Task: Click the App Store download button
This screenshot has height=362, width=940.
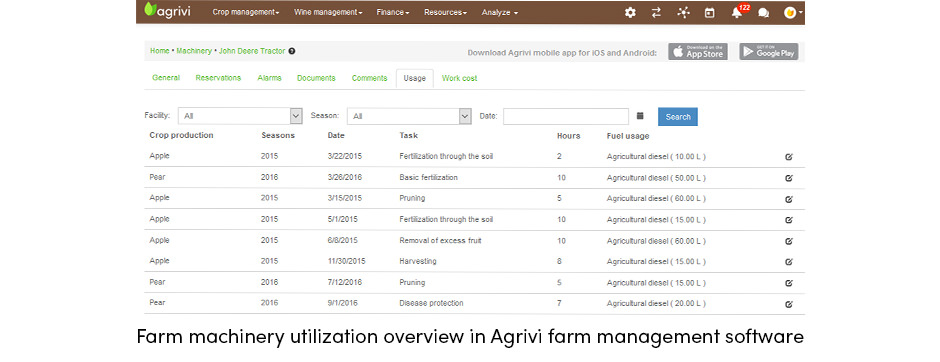Action: point(698,52)
